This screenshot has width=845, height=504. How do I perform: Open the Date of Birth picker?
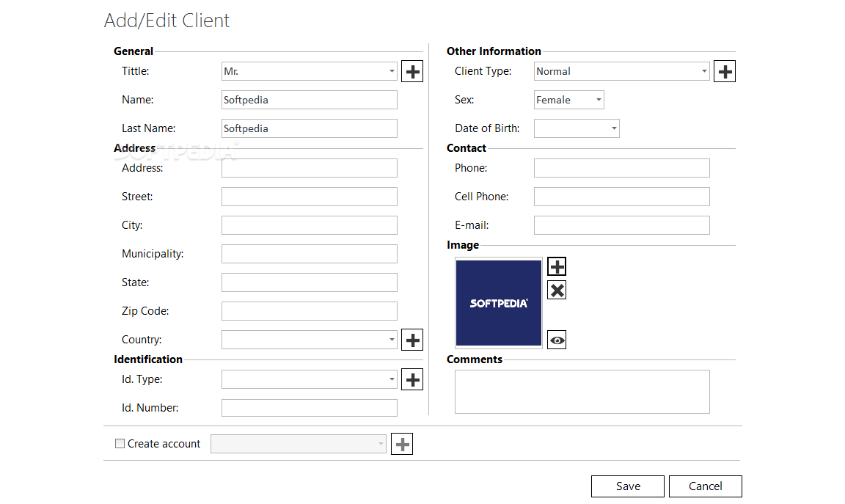[577, 128]
